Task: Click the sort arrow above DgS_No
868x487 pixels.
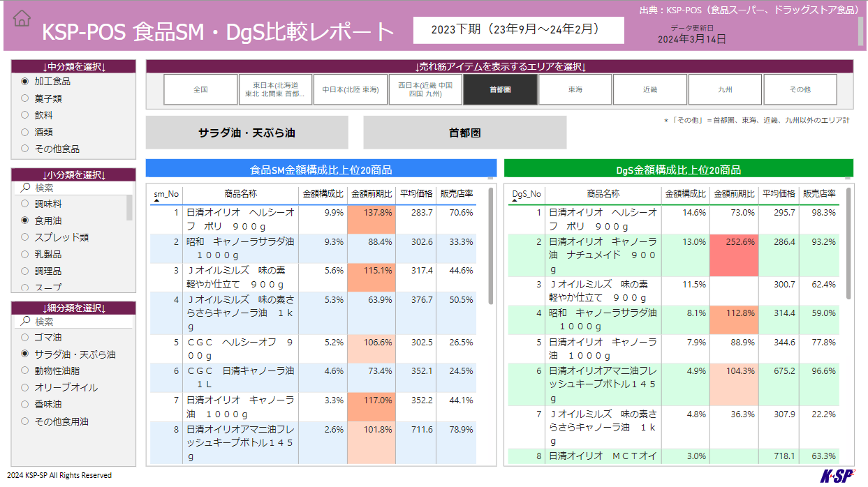Action: pos(515,201)
